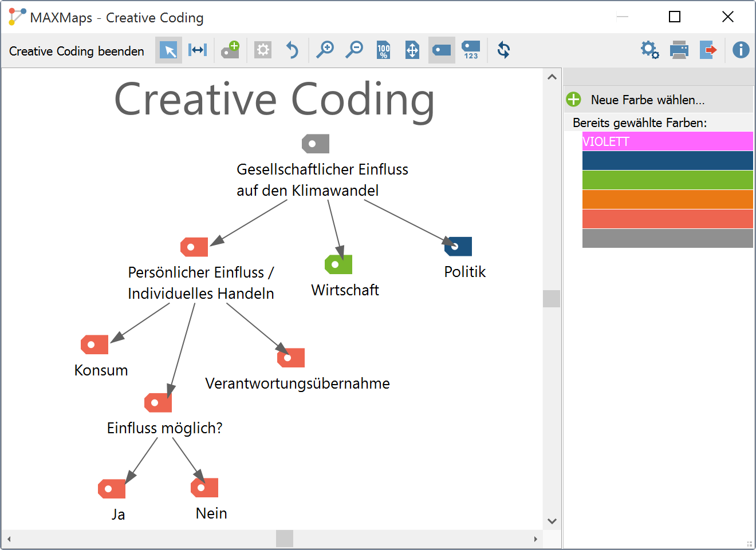Open map settings gear icon
Screen dimensions: 756x550
(649, 50)
